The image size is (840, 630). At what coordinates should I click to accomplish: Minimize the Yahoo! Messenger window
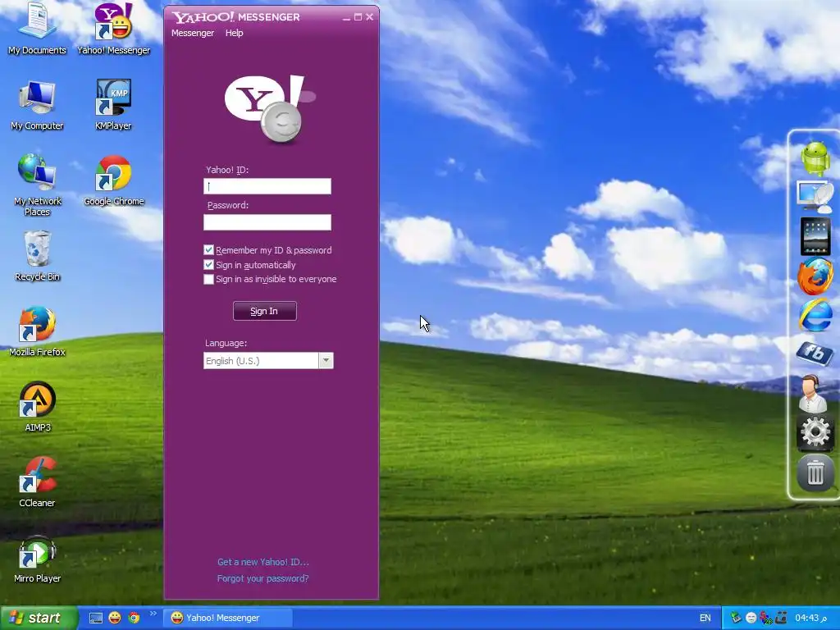tap(347, 18)
